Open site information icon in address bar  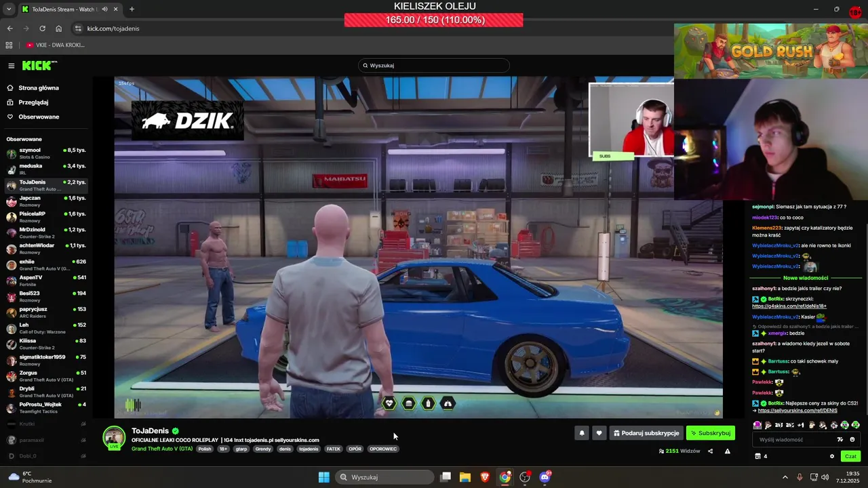click(78, 28)
